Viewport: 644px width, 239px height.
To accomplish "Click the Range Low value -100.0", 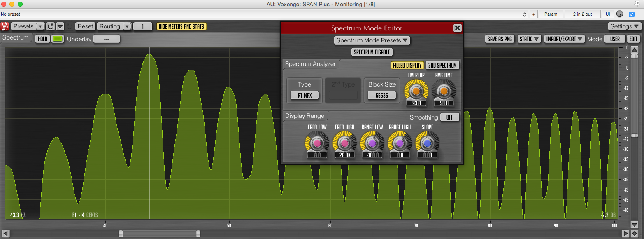I will [372, 155].
